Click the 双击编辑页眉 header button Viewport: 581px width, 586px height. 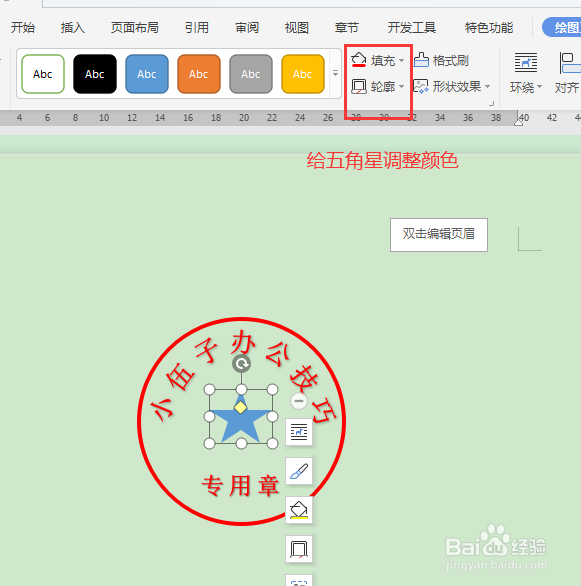pos(439,235)
